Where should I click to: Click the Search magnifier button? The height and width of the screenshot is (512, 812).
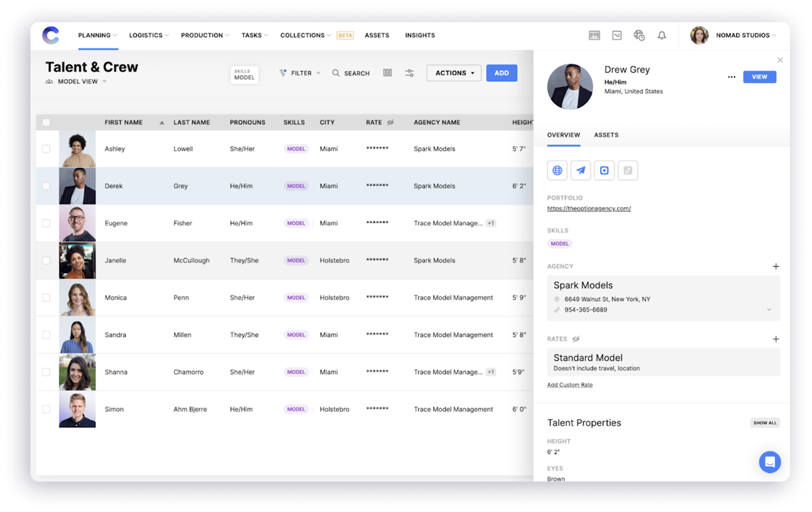pos(351,73)
